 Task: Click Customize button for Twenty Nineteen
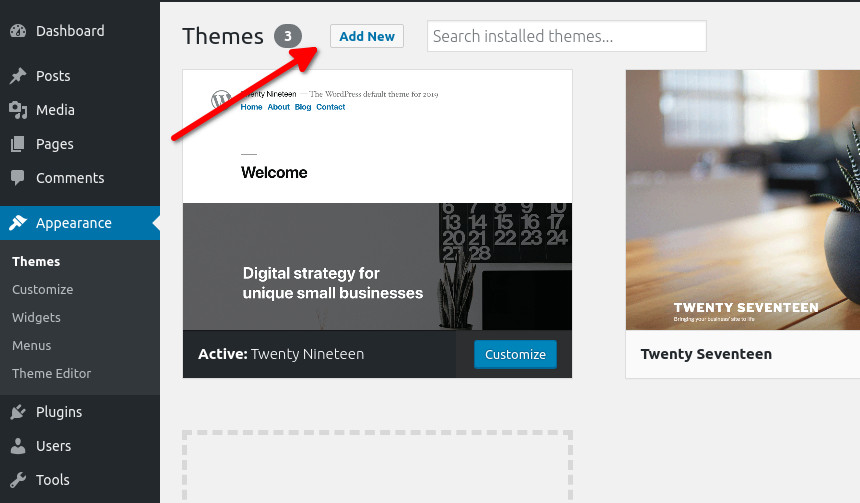click(x=515, y=354)
